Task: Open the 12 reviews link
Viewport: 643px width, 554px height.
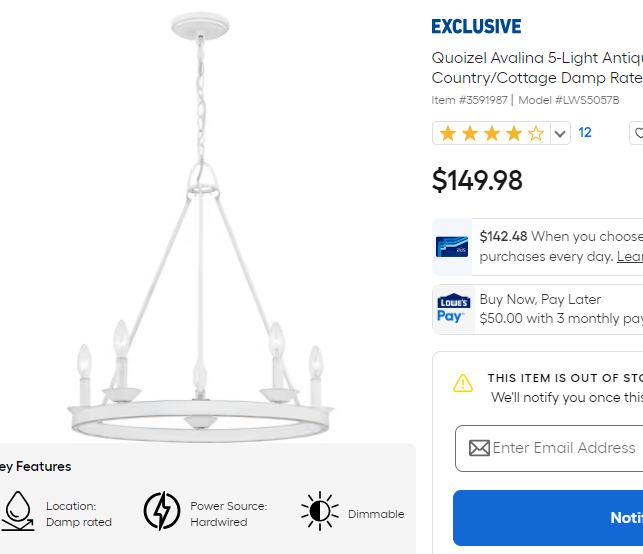Action: (x=585, y=132)
